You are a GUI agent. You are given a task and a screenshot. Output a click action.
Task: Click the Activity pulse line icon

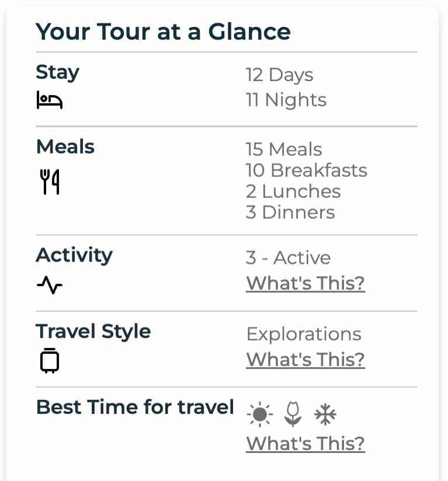coord(50,285)
